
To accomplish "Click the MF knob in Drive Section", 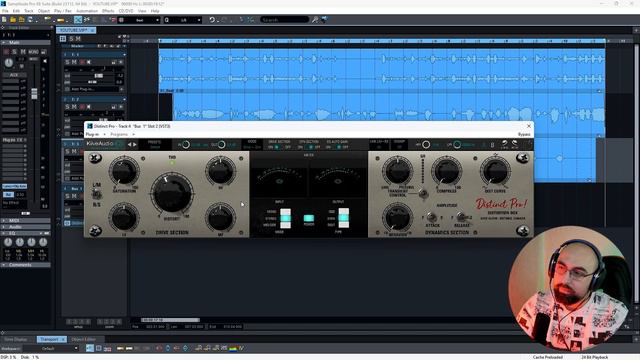I will pyautogui.click(x=220, y=218).
